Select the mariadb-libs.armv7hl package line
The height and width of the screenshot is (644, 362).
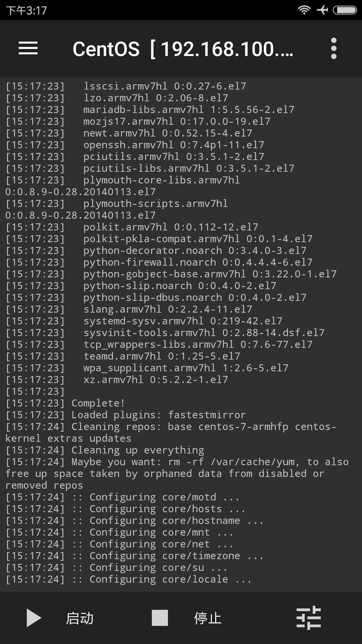(150, 110)
